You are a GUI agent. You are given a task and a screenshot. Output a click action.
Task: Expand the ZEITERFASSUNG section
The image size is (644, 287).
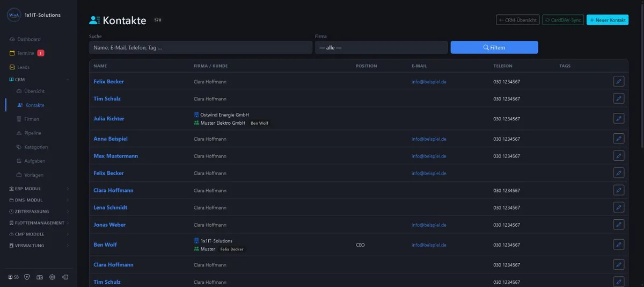38,211
